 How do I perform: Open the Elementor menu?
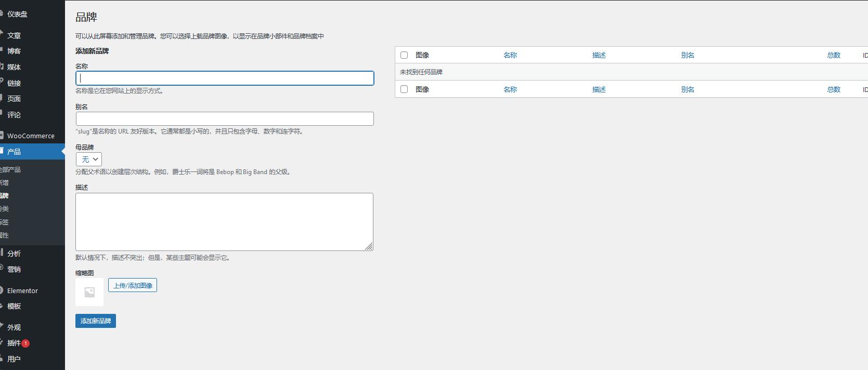[22, 290]
